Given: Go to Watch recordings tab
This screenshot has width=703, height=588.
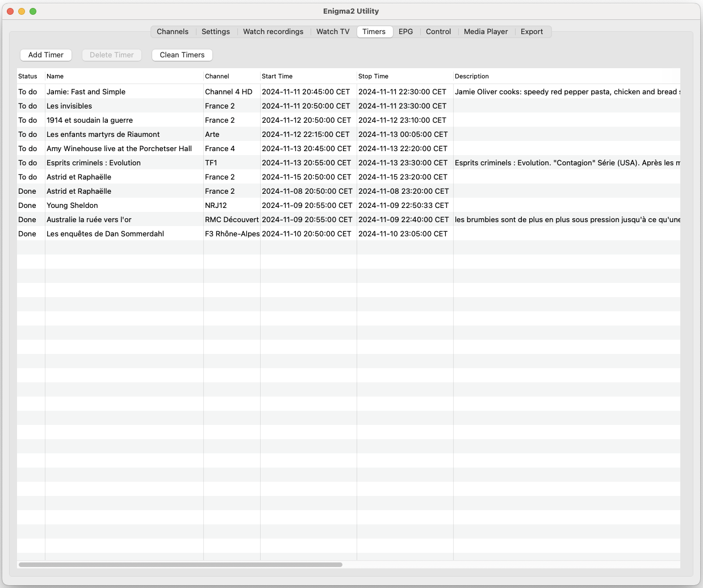Looking at the screenshot, I should pos(273,32).
